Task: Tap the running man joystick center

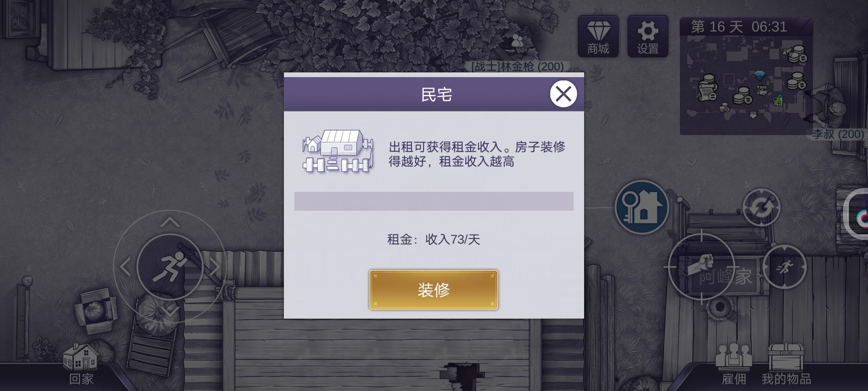Action: coord(170,267)
